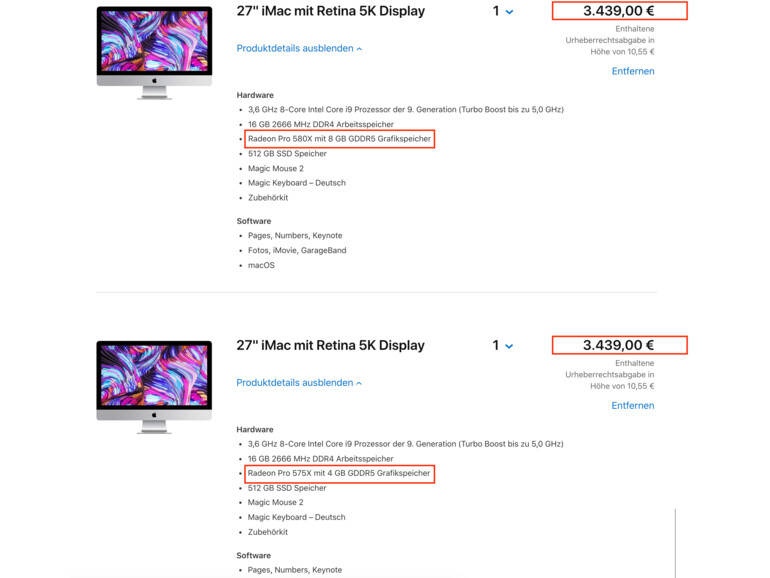Click the Fotos, iMovie, GarageBand entry

(x=297, y=251)
